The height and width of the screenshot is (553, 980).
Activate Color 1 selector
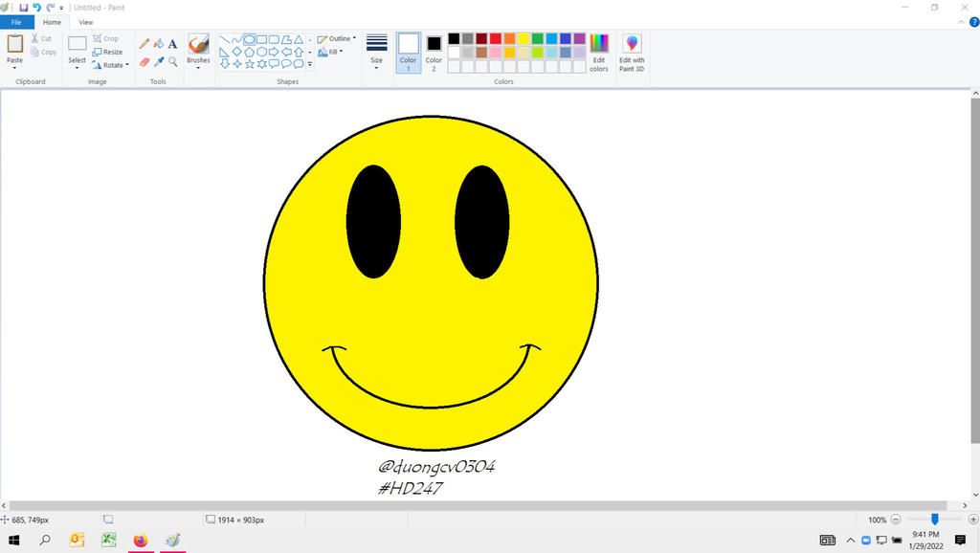click(408, 53)
